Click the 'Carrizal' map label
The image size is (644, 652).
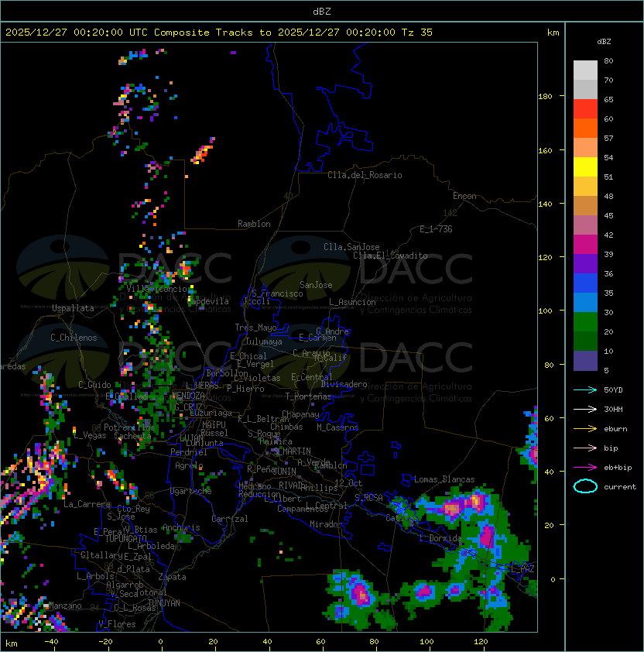point(230,519)
